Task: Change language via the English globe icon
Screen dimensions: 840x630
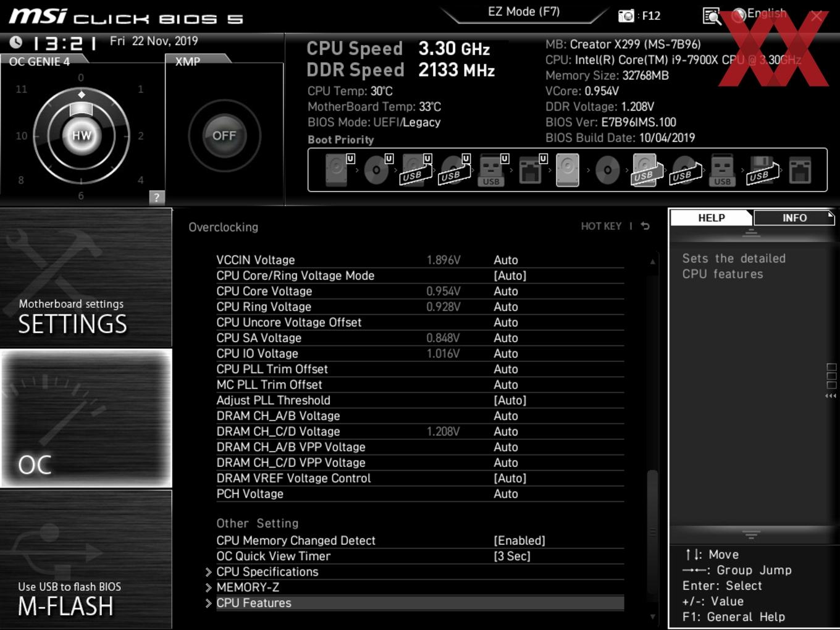Action: [x=739, y=15]
